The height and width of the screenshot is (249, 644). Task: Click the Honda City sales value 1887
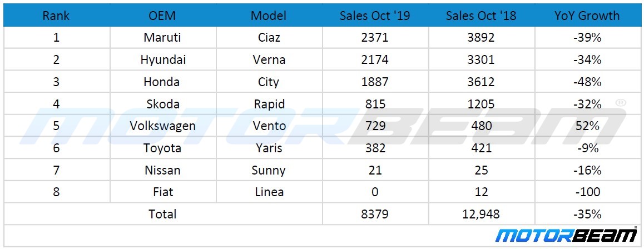375,82
